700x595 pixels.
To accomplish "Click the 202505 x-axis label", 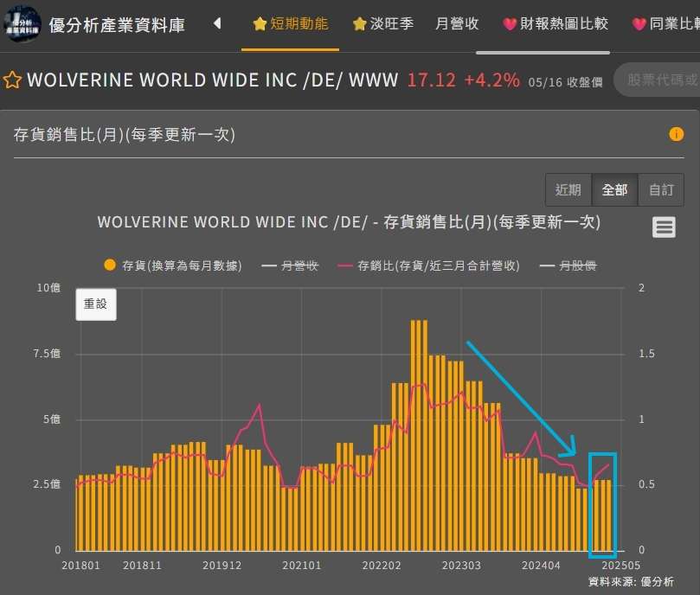I will point(621,566).
